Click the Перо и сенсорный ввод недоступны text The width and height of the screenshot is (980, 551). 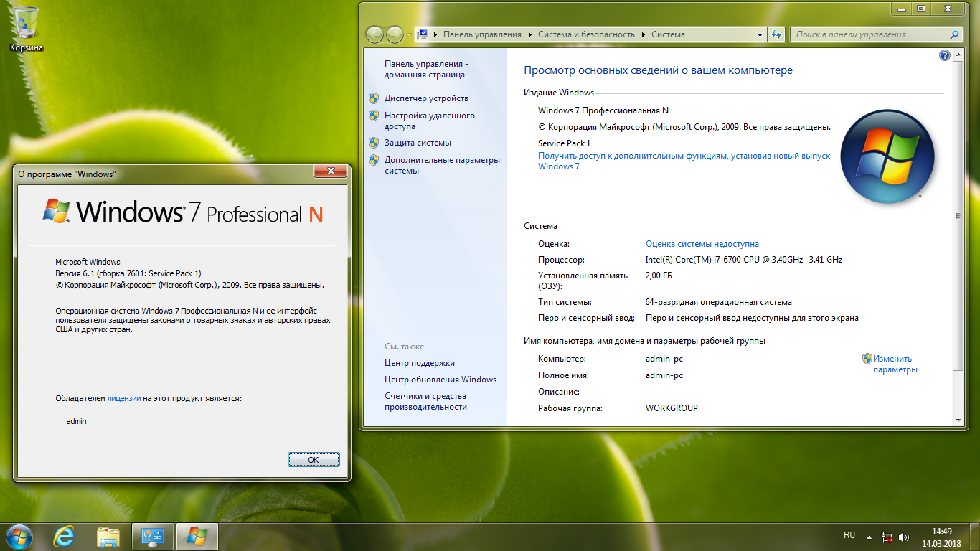coord(752,318)
